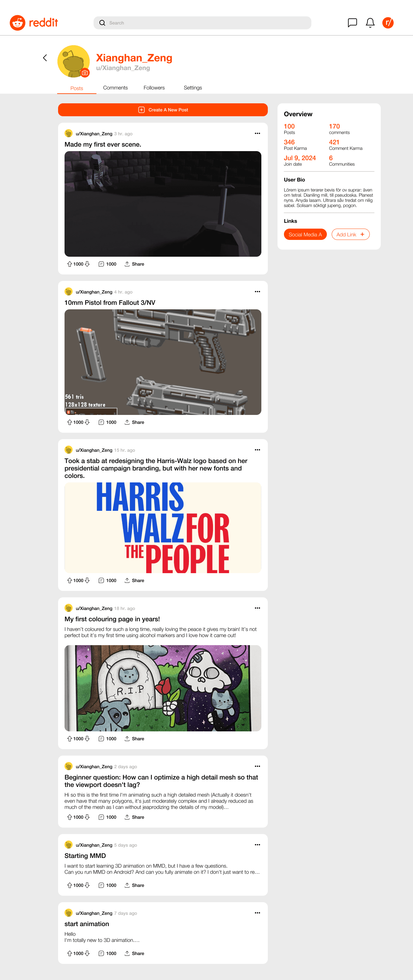Share the colouring page post
Viewport: 413px width, 980px height.
[134, 739]
